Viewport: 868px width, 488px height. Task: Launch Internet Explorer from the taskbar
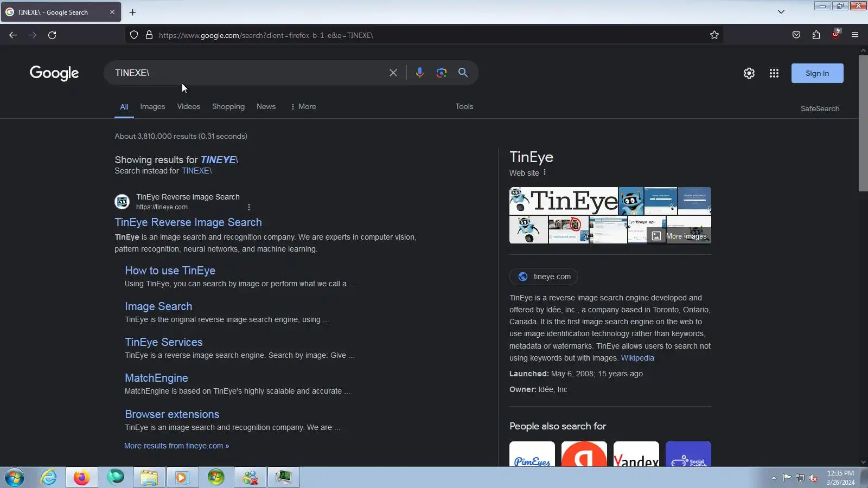click(x=48, y=478)
